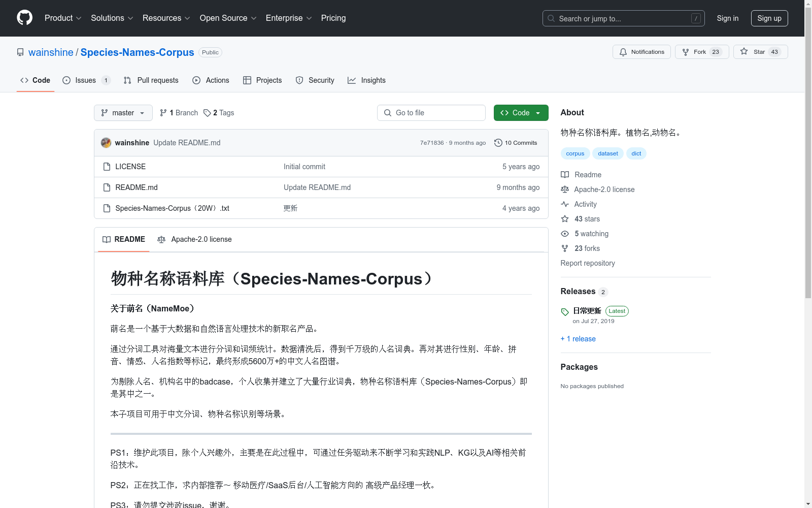The image size is (812, 508).
Task: Click Report repository link
Action: [x=588, y=263]
